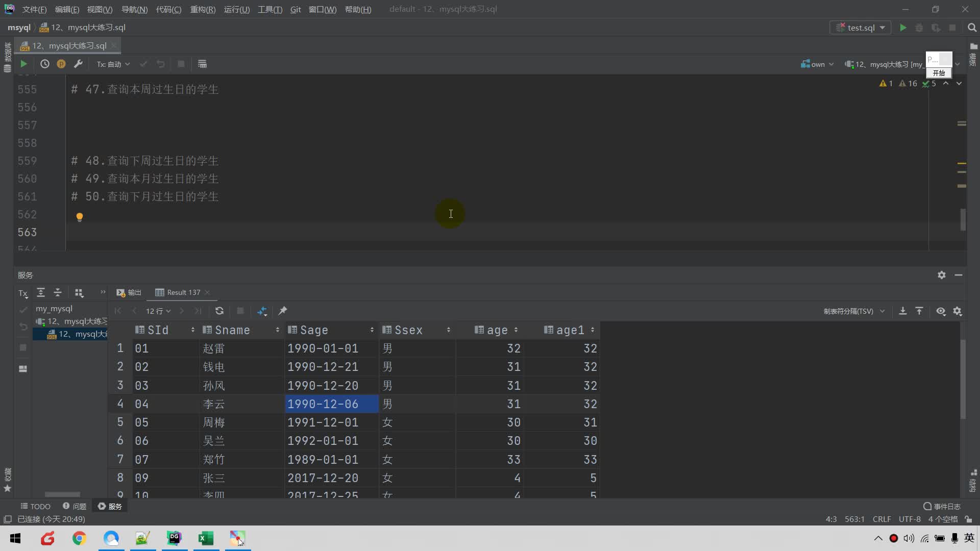
Task: Click the volume icon in system tray
Action: pyautogui.click(x=909, y=538)
